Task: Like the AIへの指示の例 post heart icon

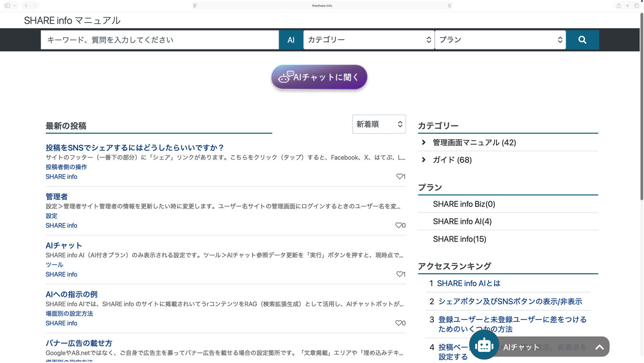Action: [398, 323]
